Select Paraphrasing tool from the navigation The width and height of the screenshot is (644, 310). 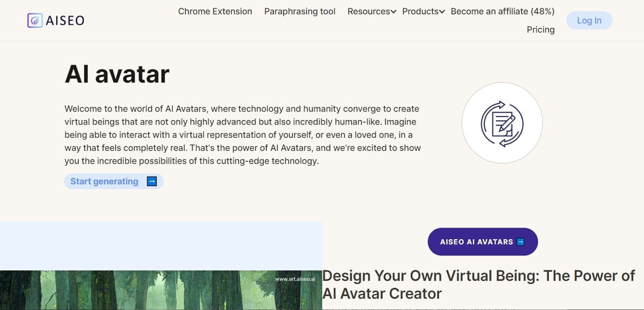point(300,11)
